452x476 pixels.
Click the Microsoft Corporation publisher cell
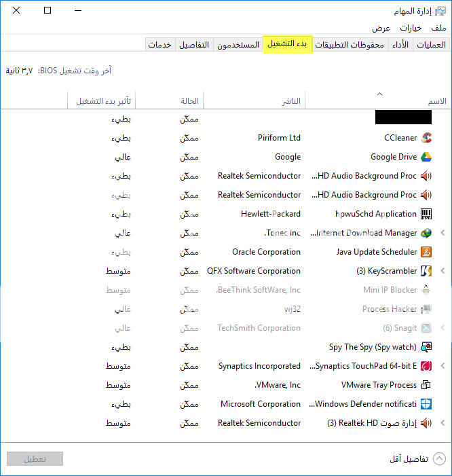click(x=261, y=404)
